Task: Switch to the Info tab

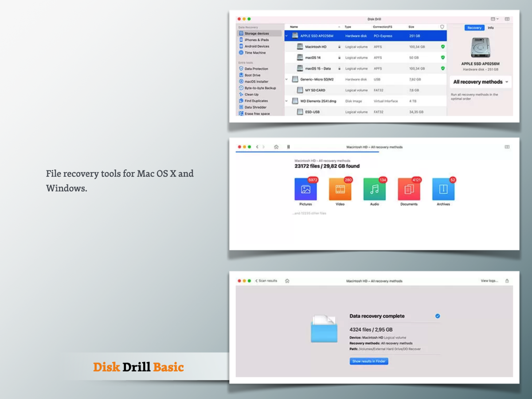Action: [x=491, y=27]
